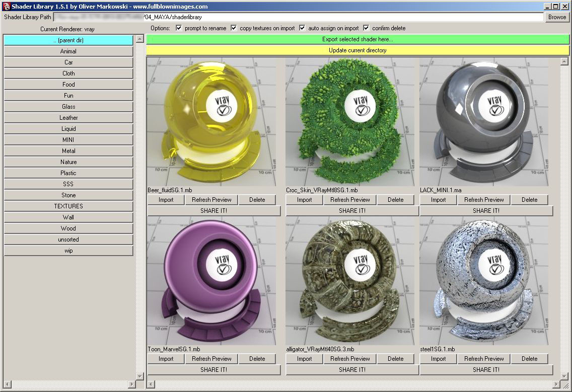Screen dimensions: 572x392
Task: Select the yellow Beer_fluidSG shader preview
Action: 211,122
